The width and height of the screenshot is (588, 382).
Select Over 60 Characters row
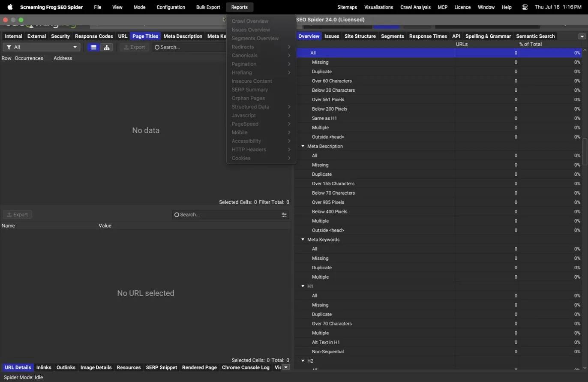coord(438,81)
